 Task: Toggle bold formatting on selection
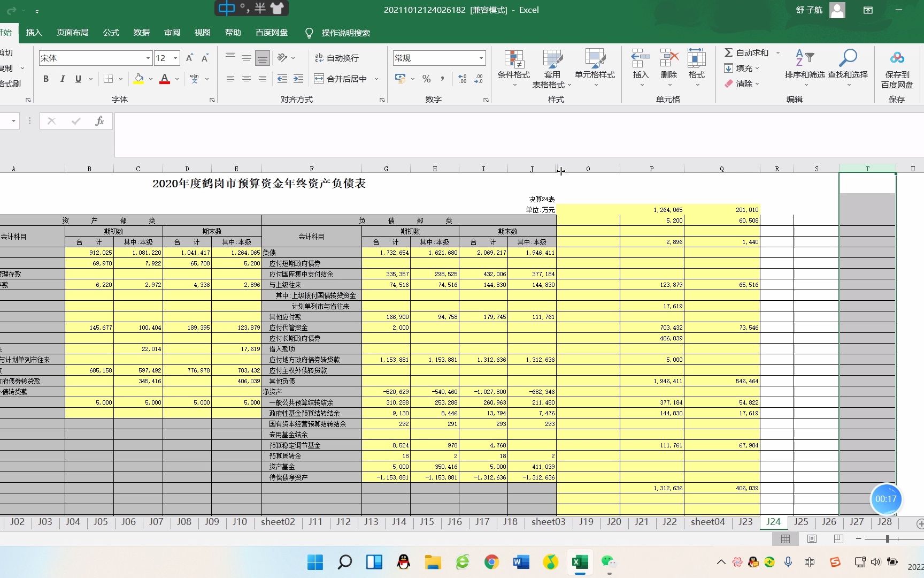pos(45,79)
